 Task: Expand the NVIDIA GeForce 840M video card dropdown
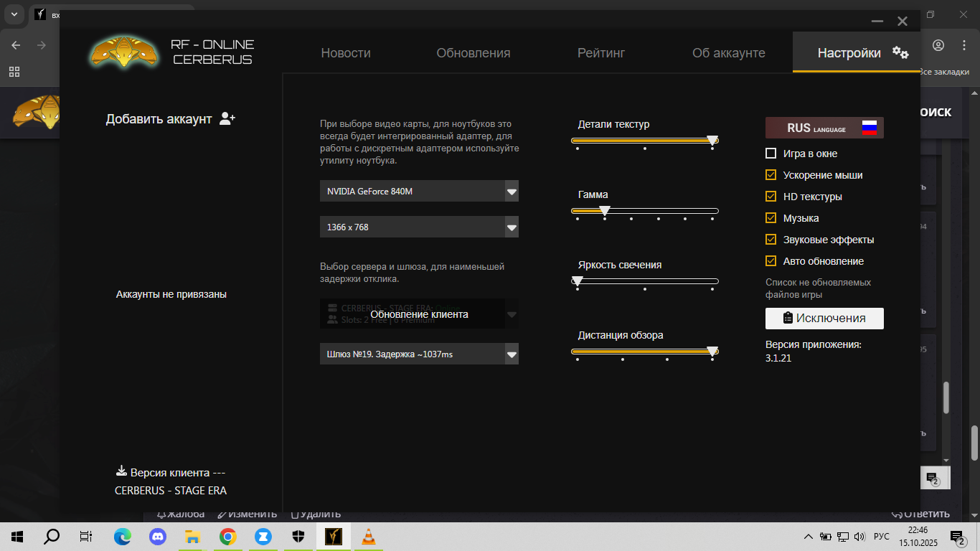click(512, 192)
